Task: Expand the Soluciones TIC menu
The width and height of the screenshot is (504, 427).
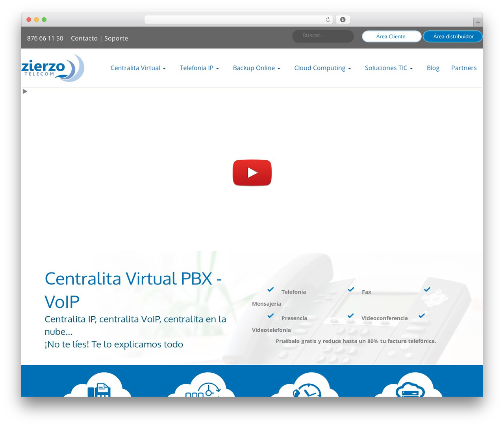Action: point(389,68)
